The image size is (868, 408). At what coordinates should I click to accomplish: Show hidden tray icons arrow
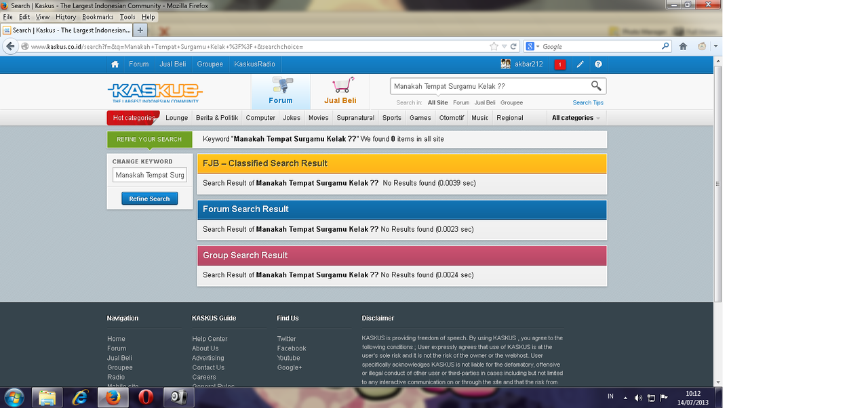point(625,398)
